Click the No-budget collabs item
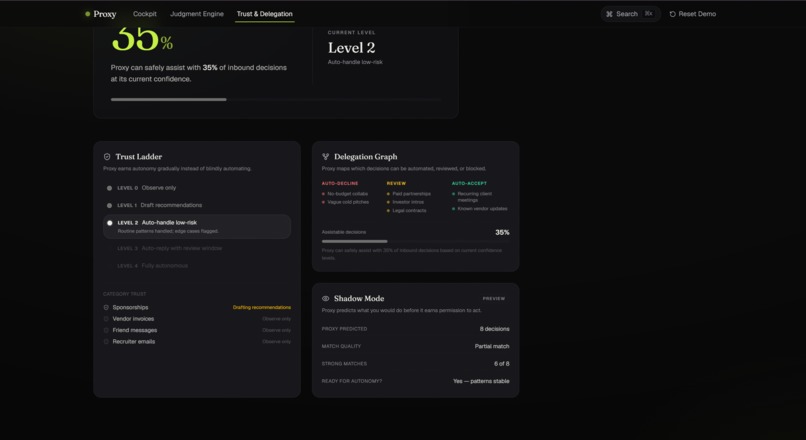The image size is (806, 440). pos(347,194)
